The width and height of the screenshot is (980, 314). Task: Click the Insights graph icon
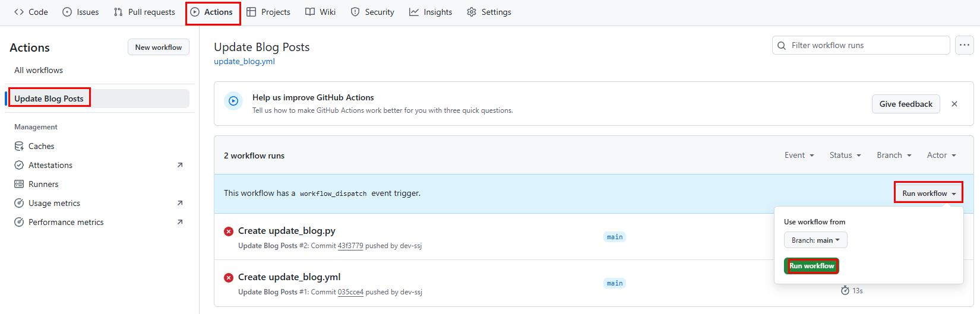tap(414, 12)
